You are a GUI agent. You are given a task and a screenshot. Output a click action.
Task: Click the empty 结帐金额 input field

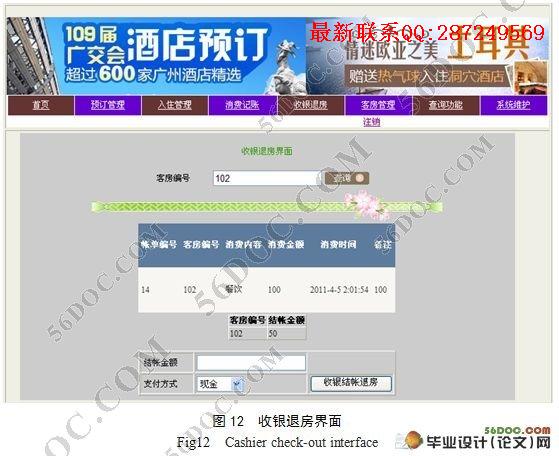click(251, 363)
